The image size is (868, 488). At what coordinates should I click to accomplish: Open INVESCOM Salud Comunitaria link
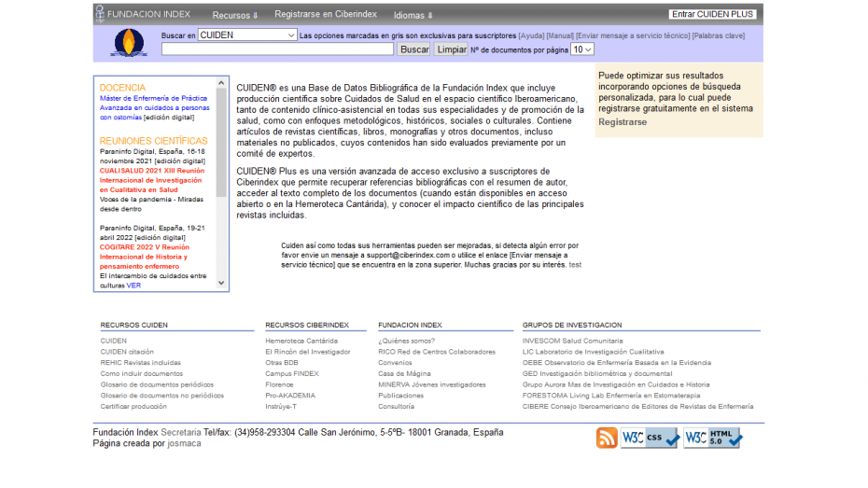[572, 341]
